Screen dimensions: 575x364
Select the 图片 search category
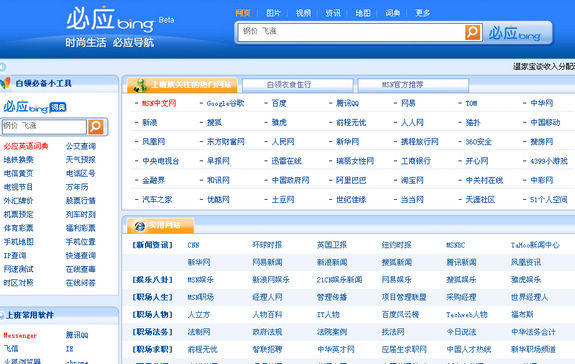(273, 13)
